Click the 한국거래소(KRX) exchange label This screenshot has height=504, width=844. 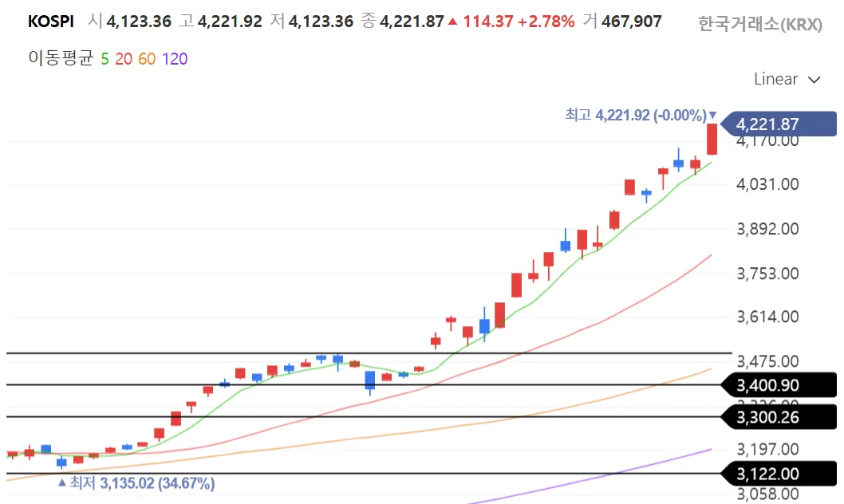(x=759, y=24)
